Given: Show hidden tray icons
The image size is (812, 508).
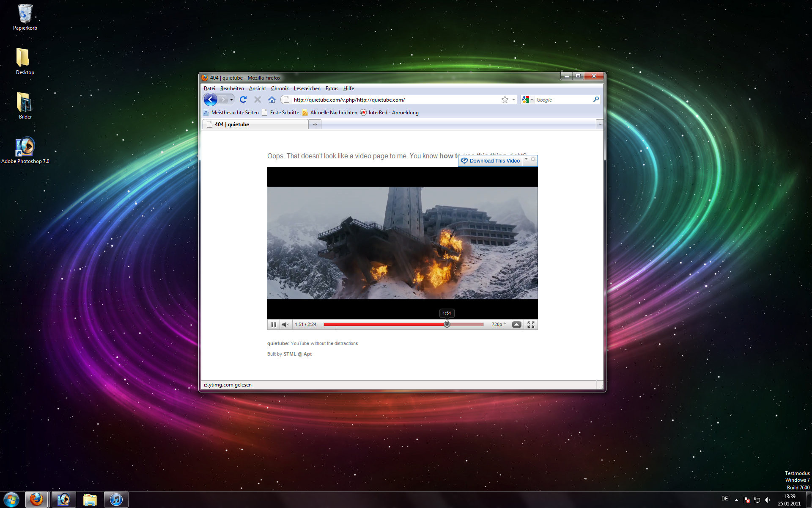Looking at the screenshot, I should click(x=736, y=500).
